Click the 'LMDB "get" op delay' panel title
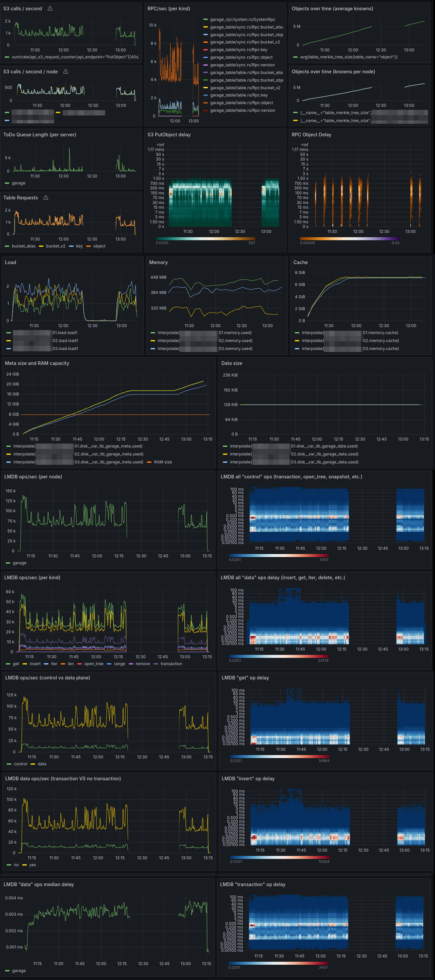This screenshot has width=435, height=980. (245, 677)
